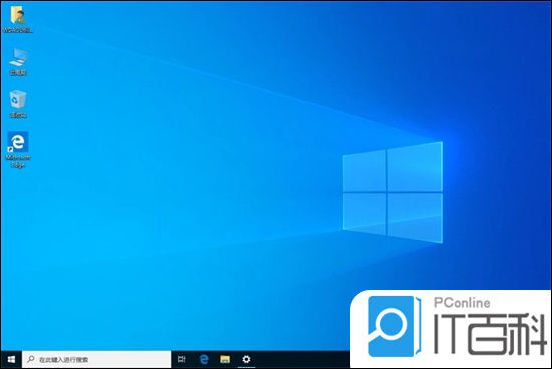Click the magnifier icon in taskbar search

click(x=31, y=359)
